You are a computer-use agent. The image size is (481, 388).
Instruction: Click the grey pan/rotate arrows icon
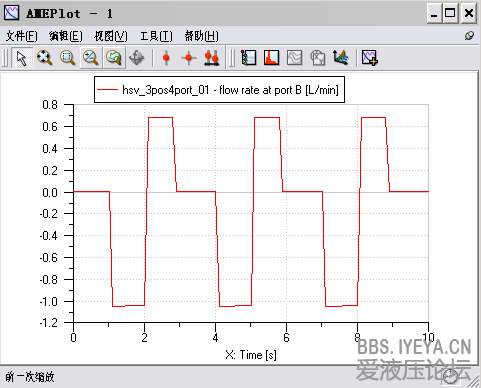click(x=137, y=58)
